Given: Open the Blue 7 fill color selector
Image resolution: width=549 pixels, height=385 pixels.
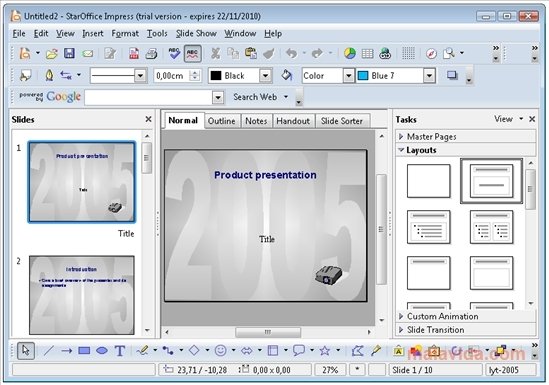Looking at the screenshot, I should coord(396,76).
